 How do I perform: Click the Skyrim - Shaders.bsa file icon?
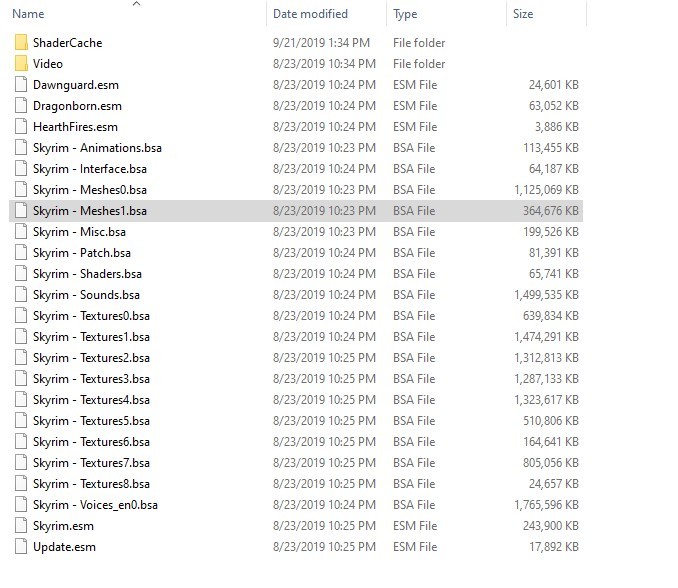coord(21,274)
